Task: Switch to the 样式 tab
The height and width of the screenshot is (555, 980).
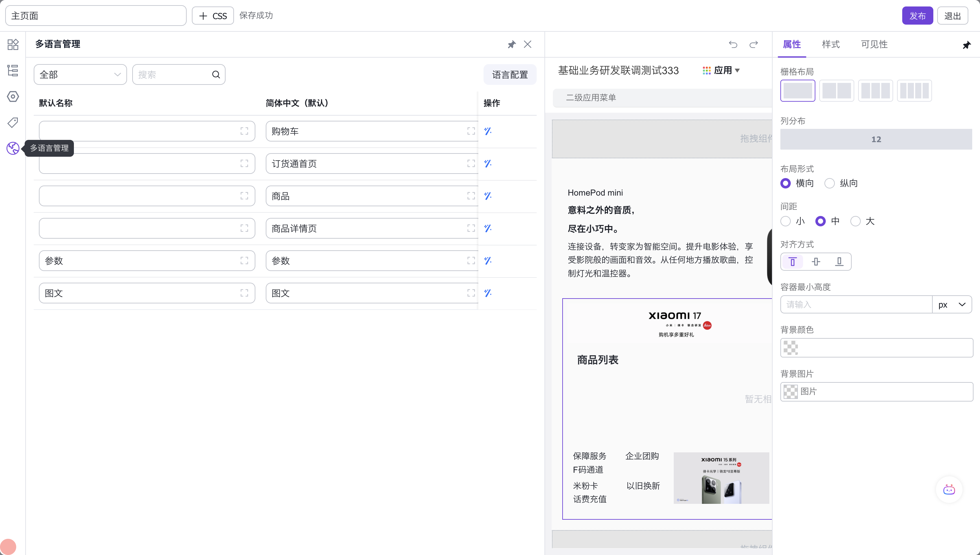Action: 831,45
